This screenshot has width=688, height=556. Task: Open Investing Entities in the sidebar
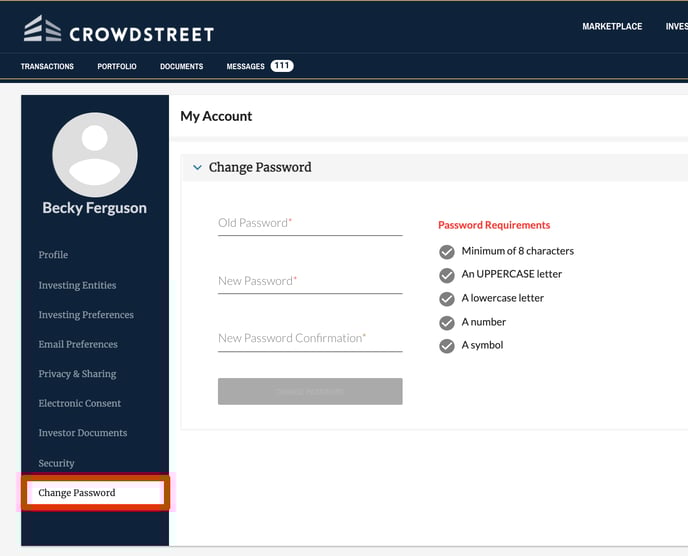pos(77,285)
